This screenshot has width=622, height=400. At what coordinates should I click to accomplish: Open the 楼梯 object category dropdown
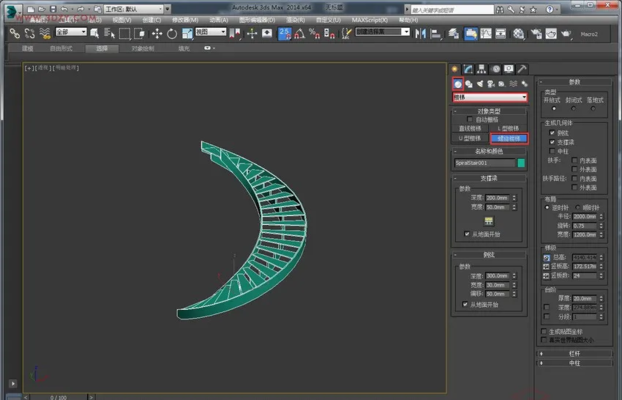click(490, 97)
